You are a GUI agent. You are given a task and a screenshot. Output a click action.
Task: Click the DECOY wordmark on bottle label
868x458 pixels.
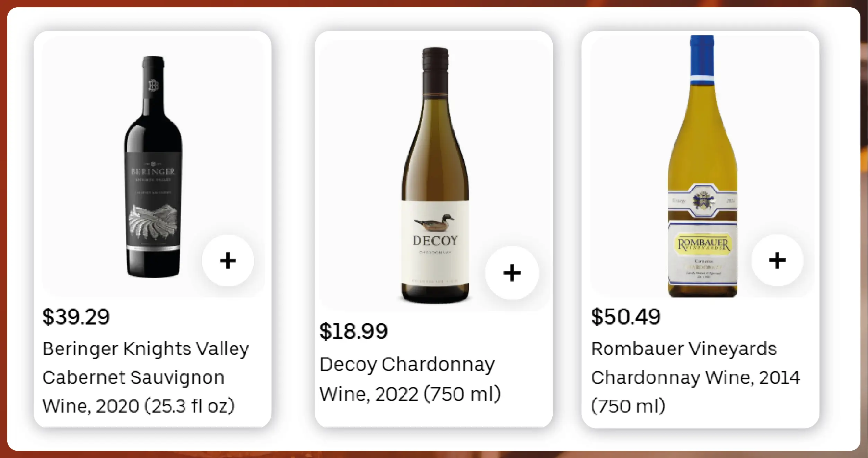pos(435,241)
